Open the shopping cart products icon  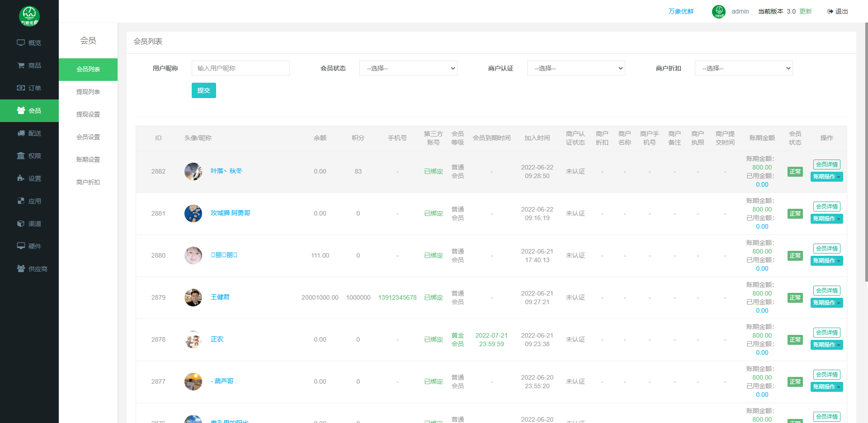click(21, 66)
